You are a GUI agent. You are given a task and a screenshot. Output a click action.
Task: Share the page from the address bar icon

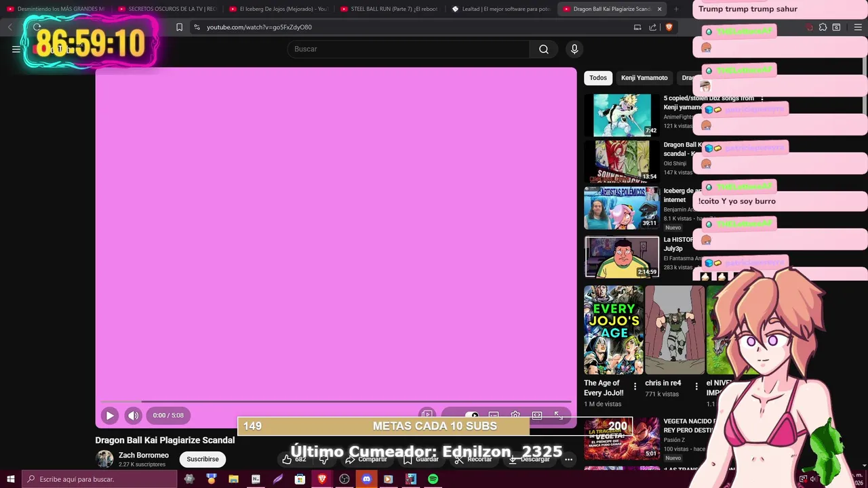pyautogui.click(x=652, y=27)
